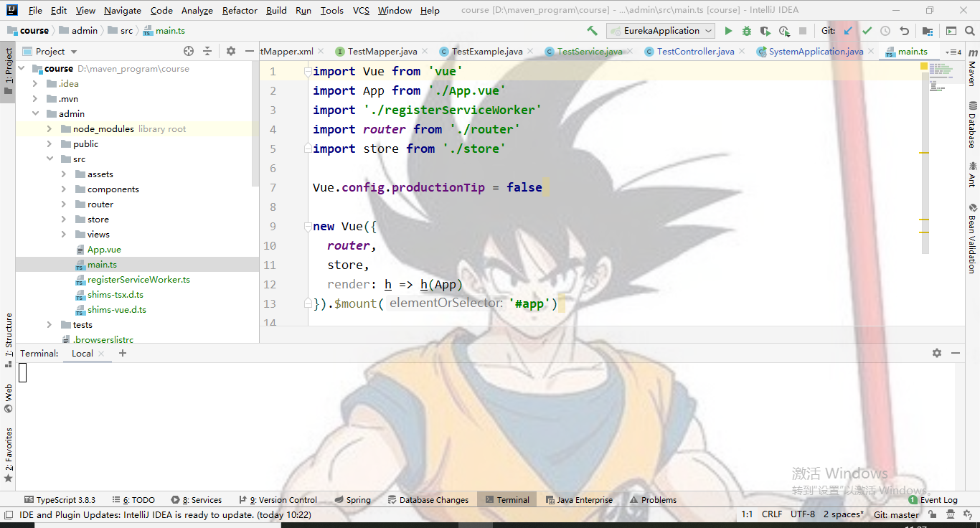The image size is (980, 528).
Task: Toggle the Web side tool window
Action: (x=8, y=399)
